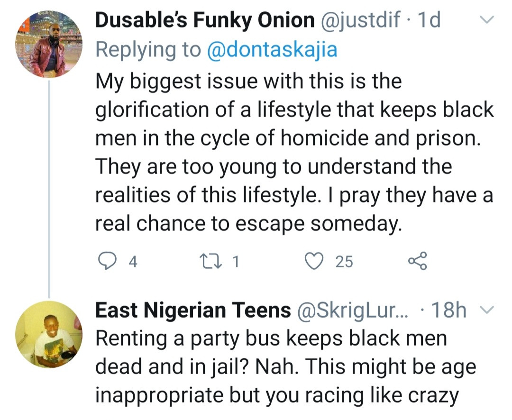This screenshot has height=420, width=512.
Task: Share the tweet via the share icon
Action: [x=418, y=261]
